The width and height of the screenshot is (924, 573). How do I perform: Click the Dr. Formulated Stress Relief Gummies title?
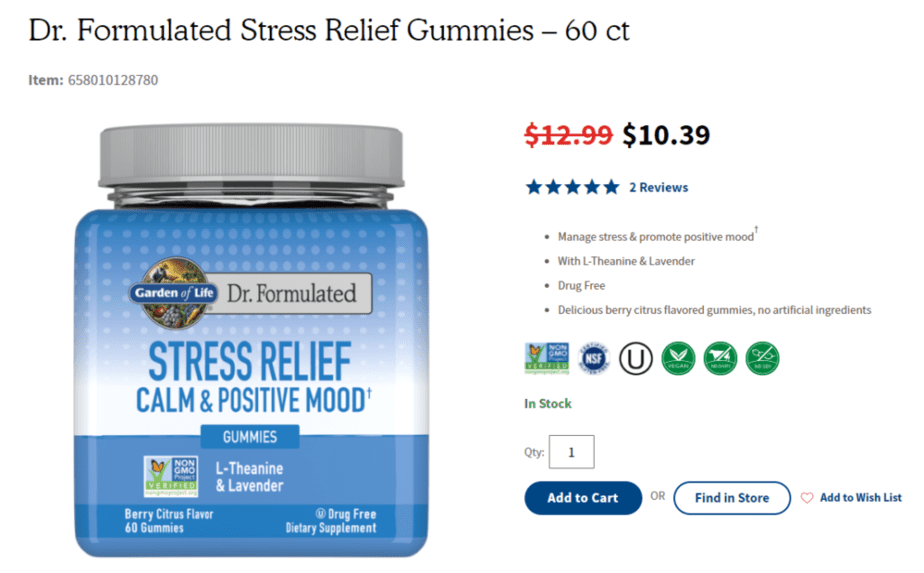[x=329, y=30]
